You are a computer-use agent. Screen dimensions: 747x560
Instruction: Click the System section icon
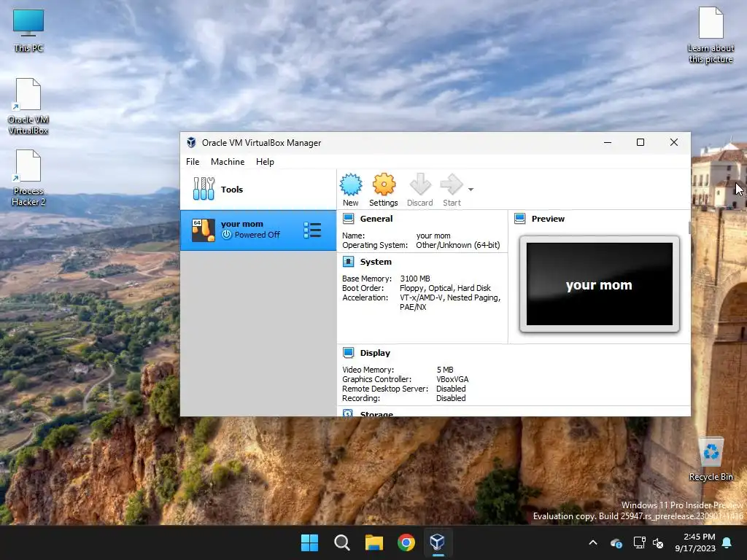point(348,262)
